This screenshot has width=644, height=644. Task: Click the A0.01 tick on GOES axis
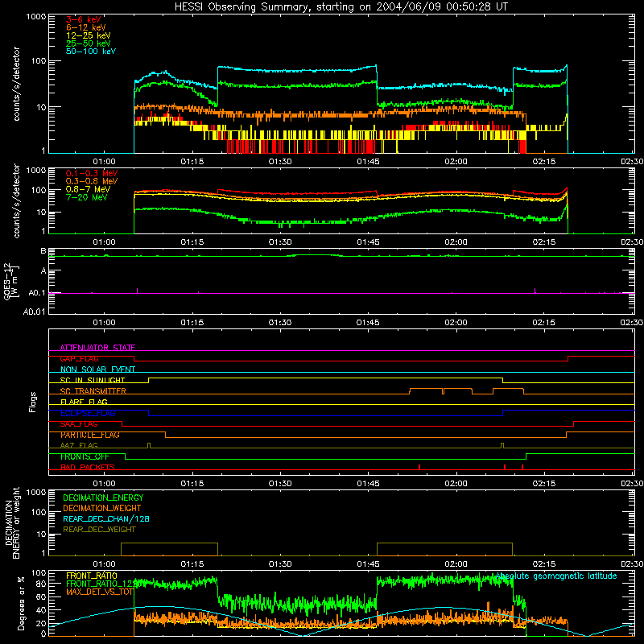[x=34, y=312]
